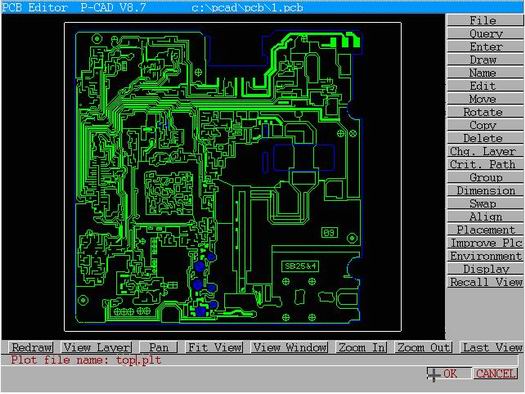This screenshot has height=394, width=525.
Task: Open the View Layer button
Action: (x=97, y=347)
